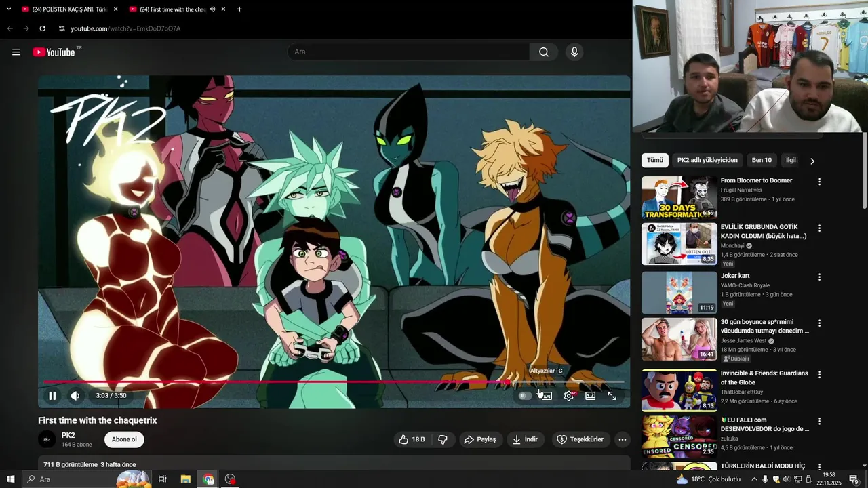
Task: Open Task View on the taskbar
Action: click(x=163, y=479)
